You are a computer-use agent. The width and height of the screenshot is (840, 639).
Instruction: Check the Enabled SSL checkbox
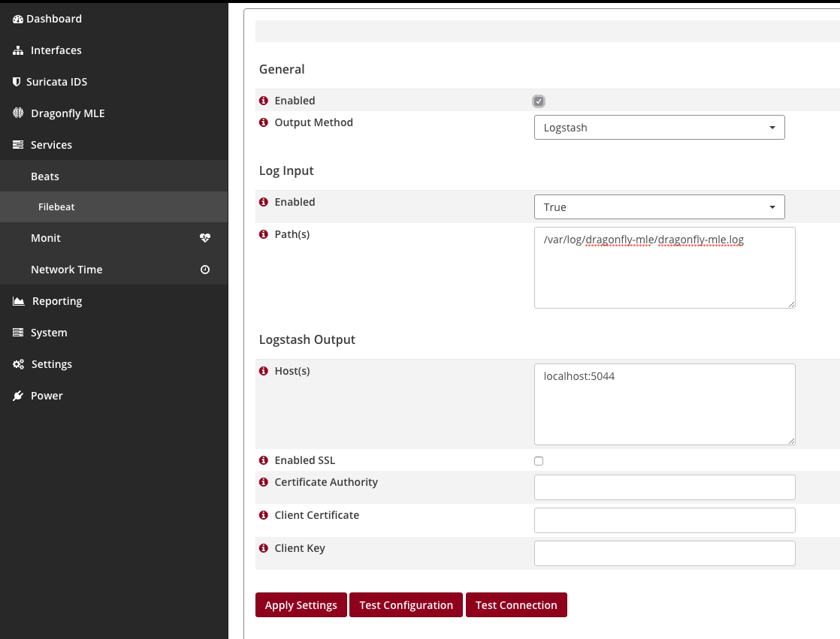click(x=539, y=461)
